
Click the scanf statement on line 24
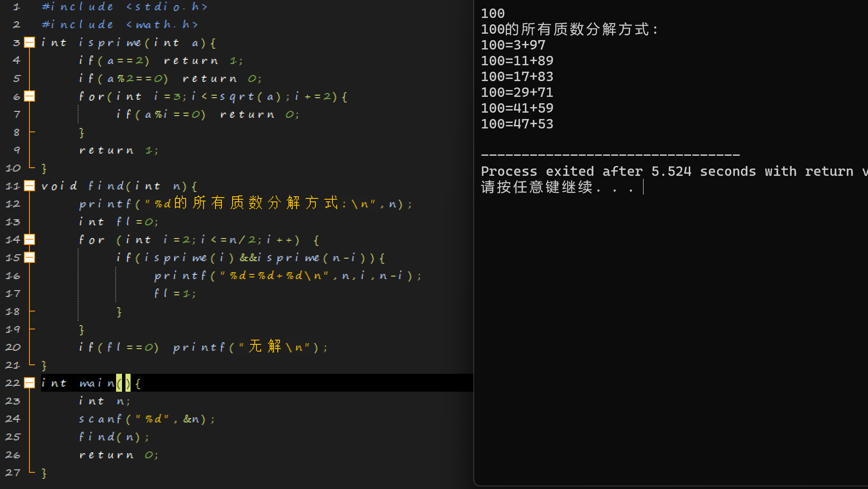146,419
